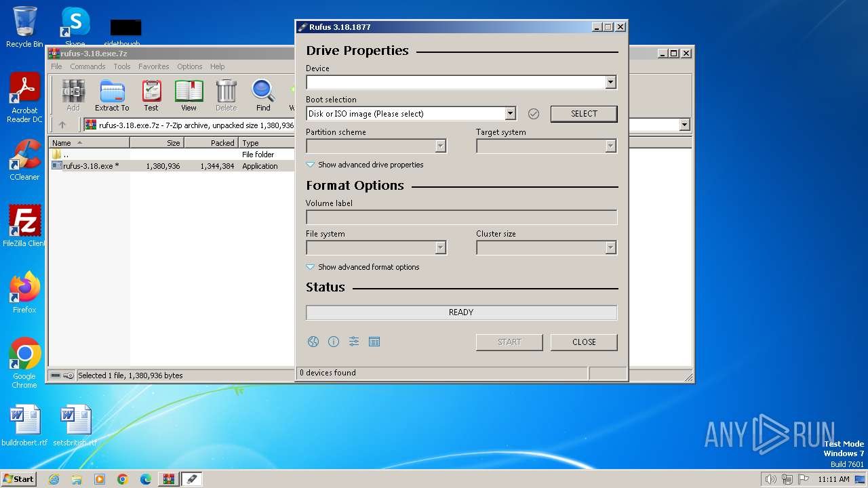
Task: Click the Windows Start button
Action: pos(18,479)
